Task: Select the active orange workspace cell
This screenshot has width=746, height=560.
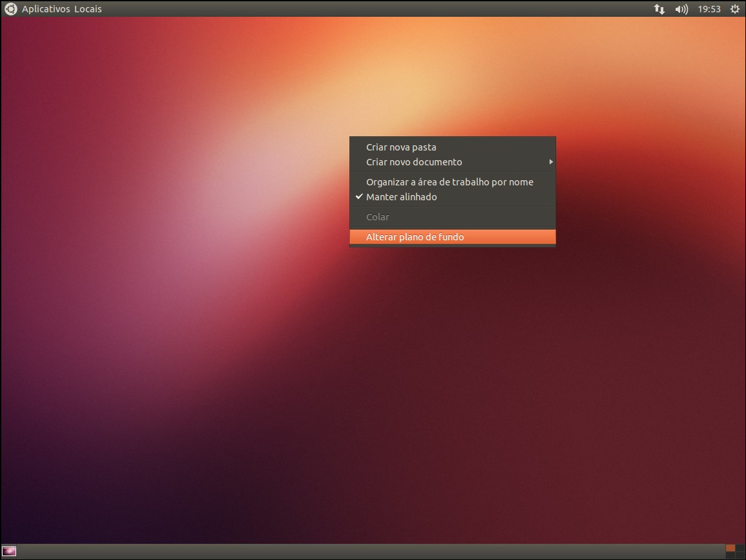Action: (x=730, y=548)
